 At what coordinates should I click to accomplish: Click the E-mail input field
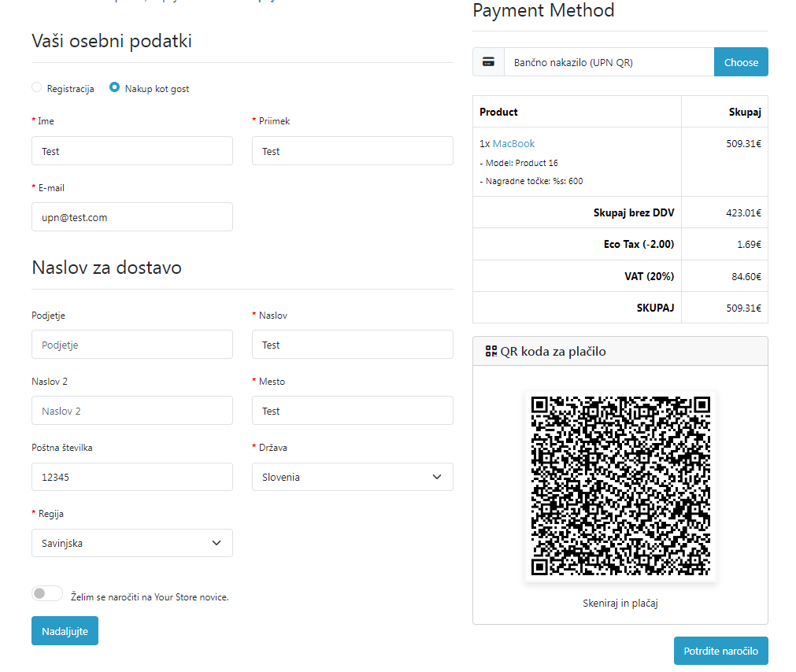pyautogui.click(x=131, y=217)
